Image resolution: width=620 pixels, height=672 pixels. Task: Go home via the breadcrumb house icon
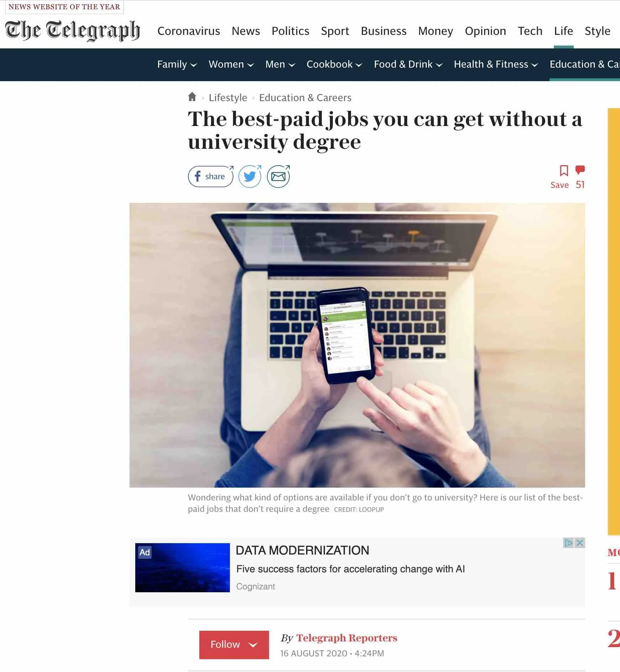pyautogui.click(x=192, y=97)
